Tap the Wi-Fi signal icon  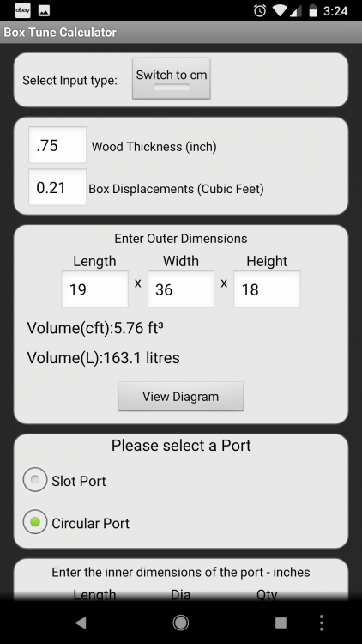click(x=280, y=11)
